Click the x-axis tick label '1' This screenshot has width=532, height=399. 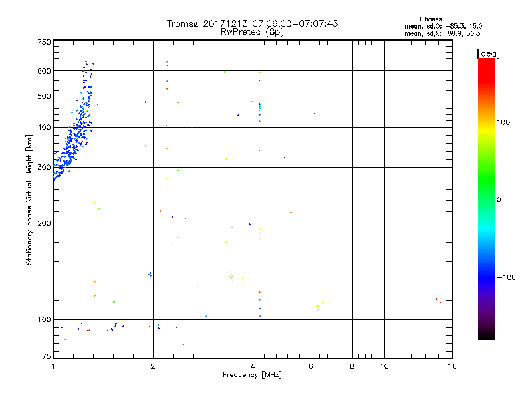[53, 366]
